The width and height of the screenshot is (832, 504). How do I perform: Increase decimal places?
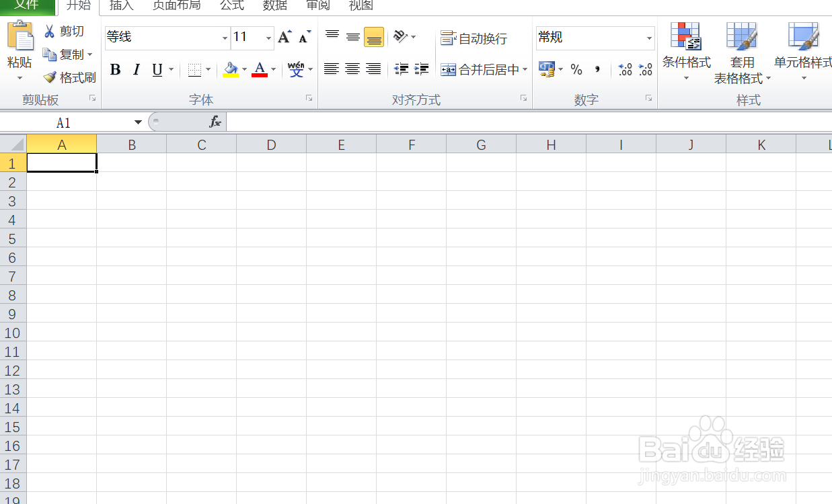click(x=624, y=69)
